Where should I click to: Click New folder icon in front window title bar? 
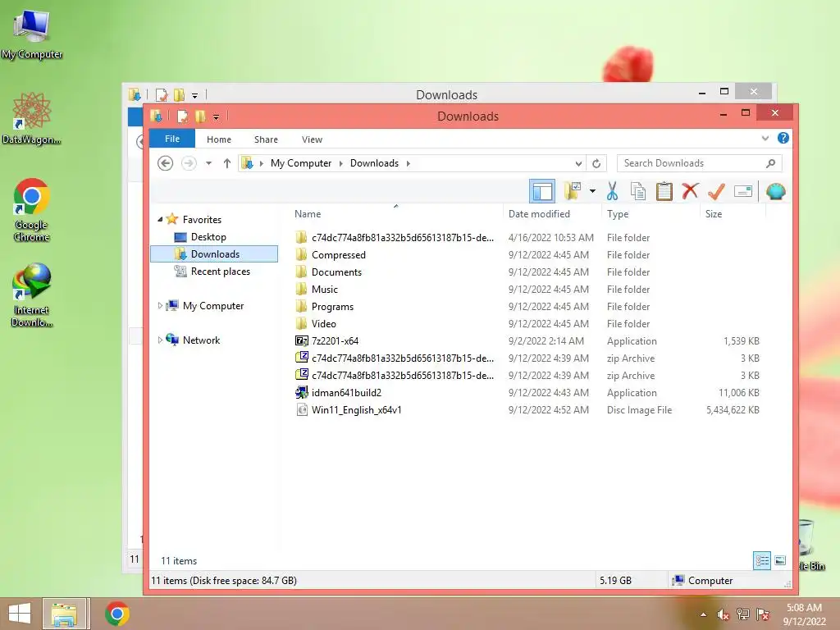click(200, 116)
